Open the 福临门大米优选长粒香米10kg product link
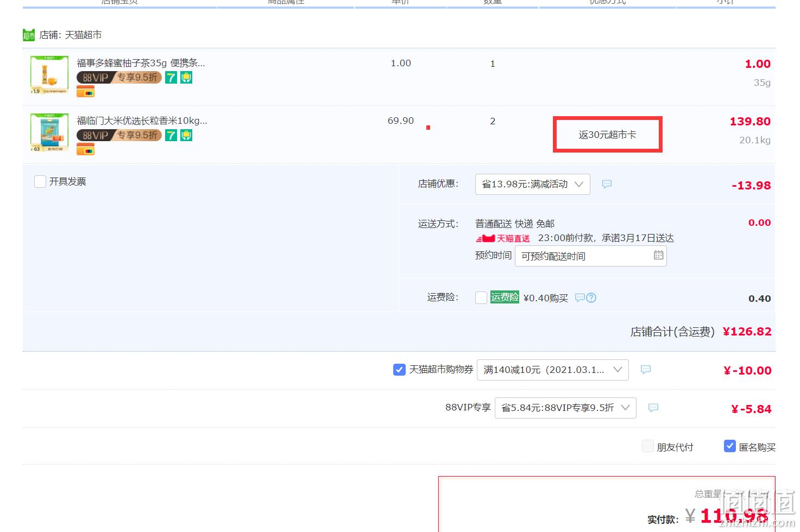This screenshot has height=532, width=800. (142, 121)
